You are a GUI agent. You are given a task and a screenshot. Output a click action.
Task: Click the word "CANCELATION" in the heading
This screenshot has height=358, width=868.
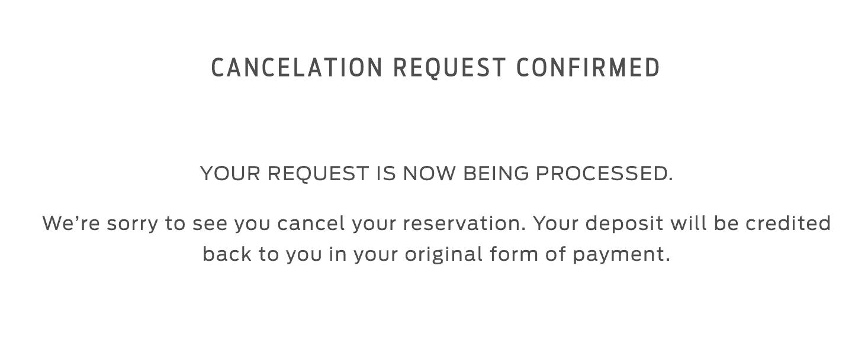(297, 68)
